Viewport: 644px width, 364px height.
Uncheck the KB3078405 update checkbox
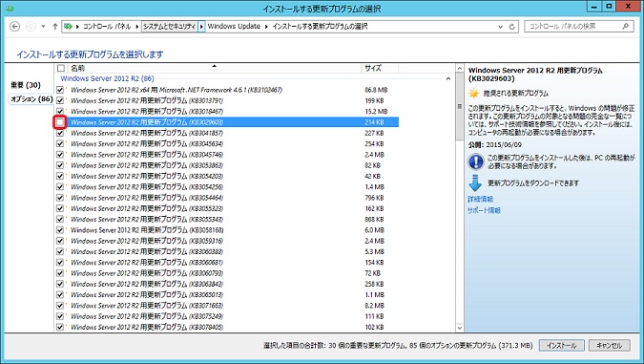(x=60, y=327)
